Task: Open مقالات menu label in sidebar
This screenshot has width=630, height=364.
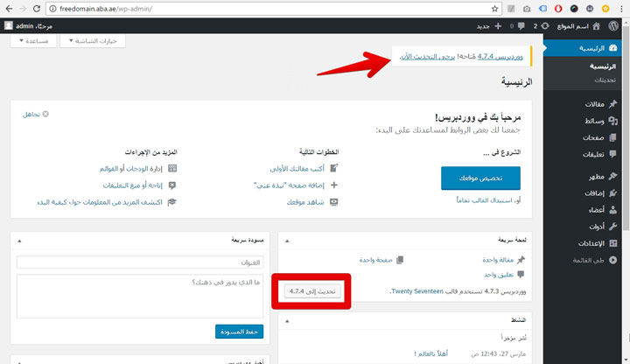Action: [594, 104]
